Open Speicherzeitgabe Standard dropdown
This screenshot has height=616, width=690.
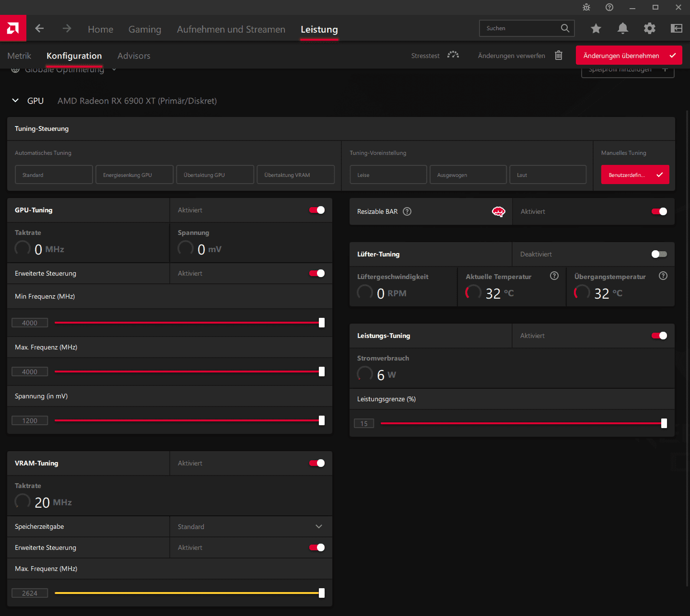point(251,526)
